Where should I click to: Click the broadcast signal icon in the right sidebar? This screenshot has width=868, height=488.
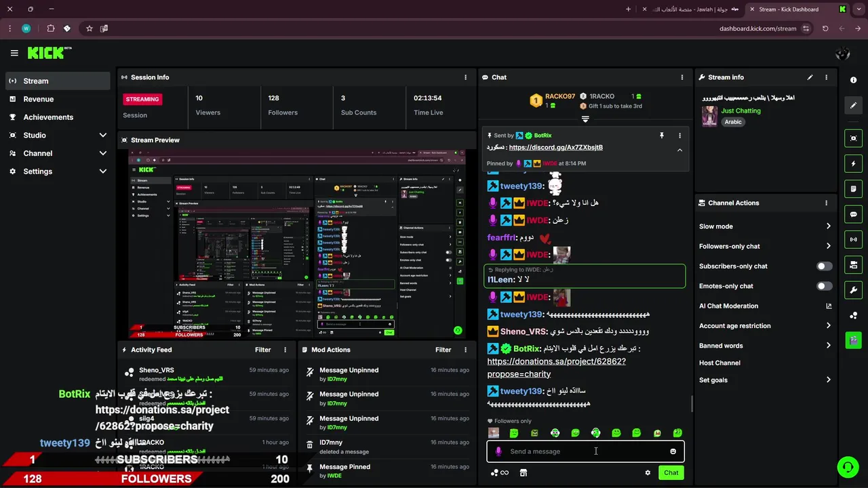click(x=853, y=239)
